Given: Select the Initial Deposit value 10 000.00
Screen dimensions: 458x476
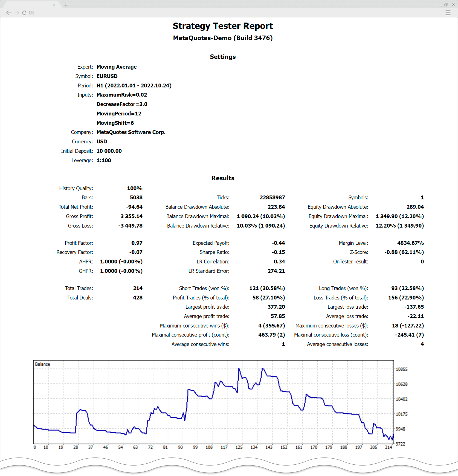Looking at the screenshot, I should click(x=109, y=151).
